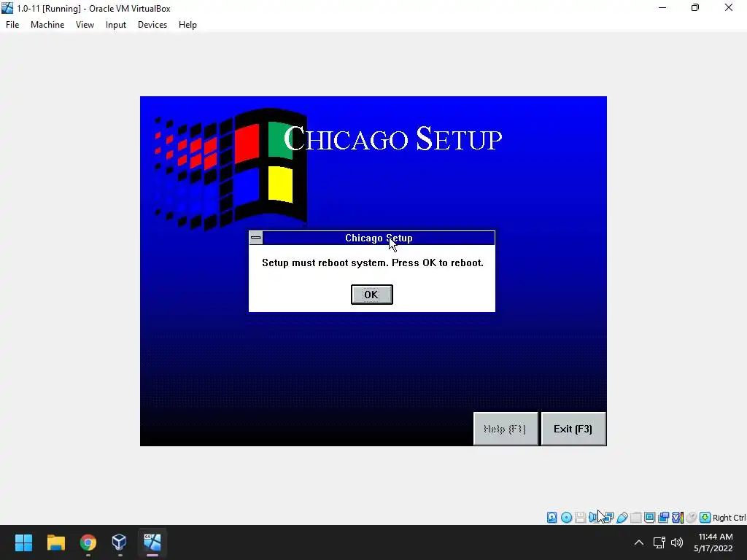Click the Help (F1) button in setup
Screen dimensions: 747x560
tap(505, 429)
